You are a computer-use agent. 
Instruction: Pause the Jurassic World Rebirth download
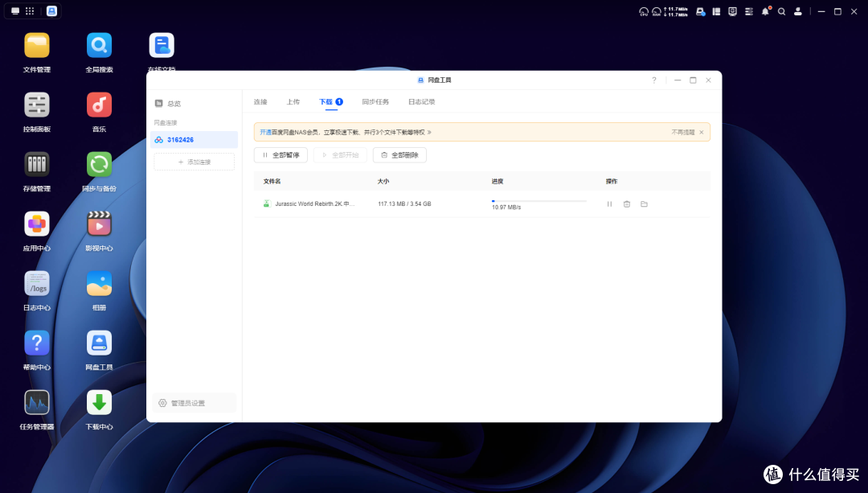coord(609,203)
